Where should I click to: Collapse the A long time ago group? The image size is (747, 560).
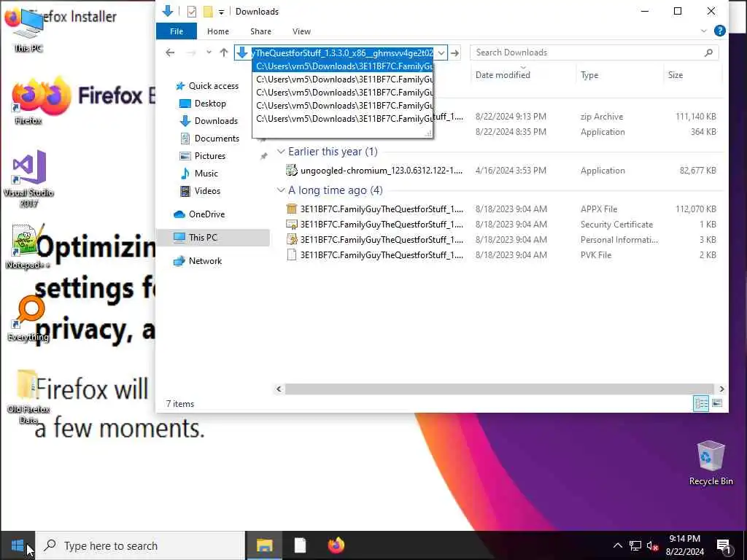281,190
